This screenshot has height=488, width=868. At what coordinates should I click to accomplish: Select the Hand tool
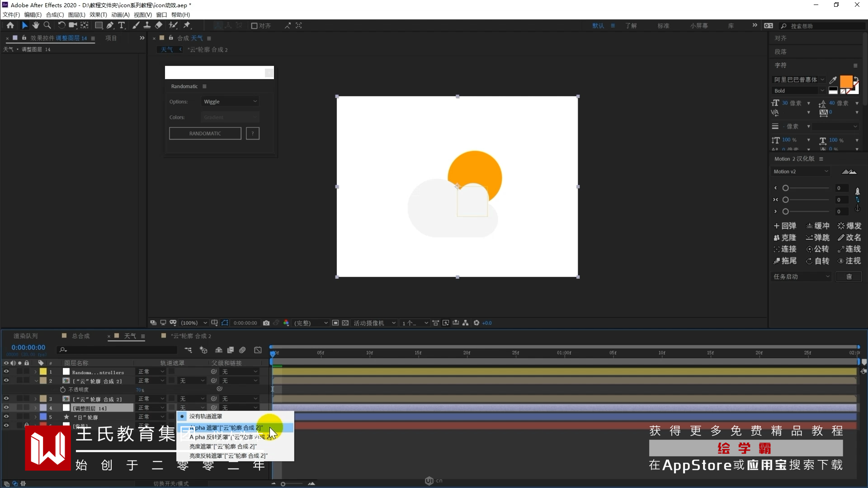tap(36, 26)
